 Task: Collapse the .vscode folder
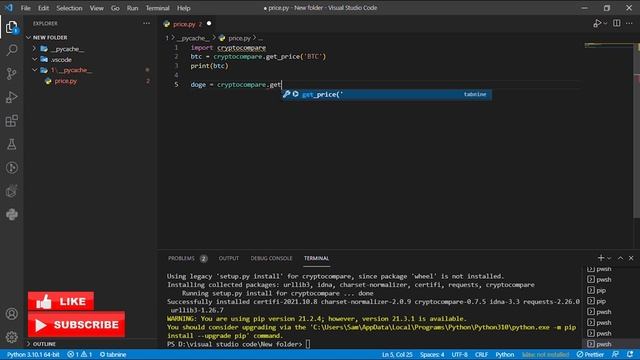tap(61, 60)
